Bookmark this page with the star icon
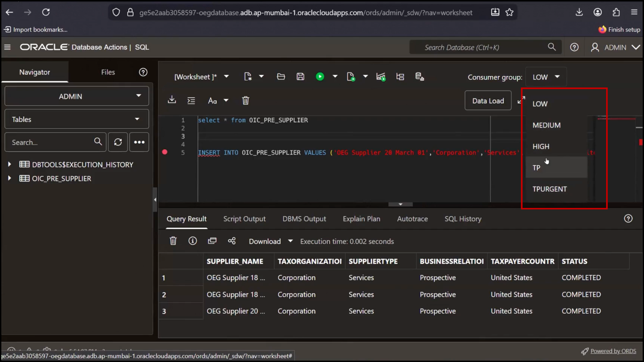The height and width of the screenshot is (362, 644). click(x=509, y=12)
